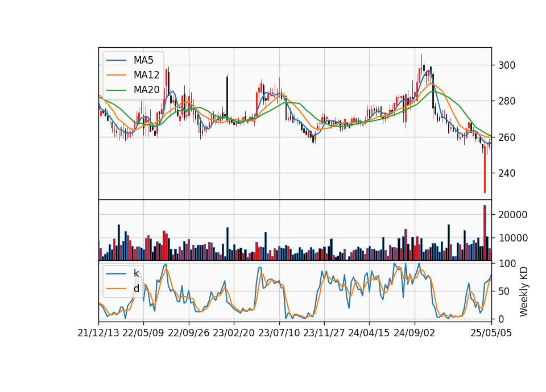Click the 24/04/15 date label

369,333
